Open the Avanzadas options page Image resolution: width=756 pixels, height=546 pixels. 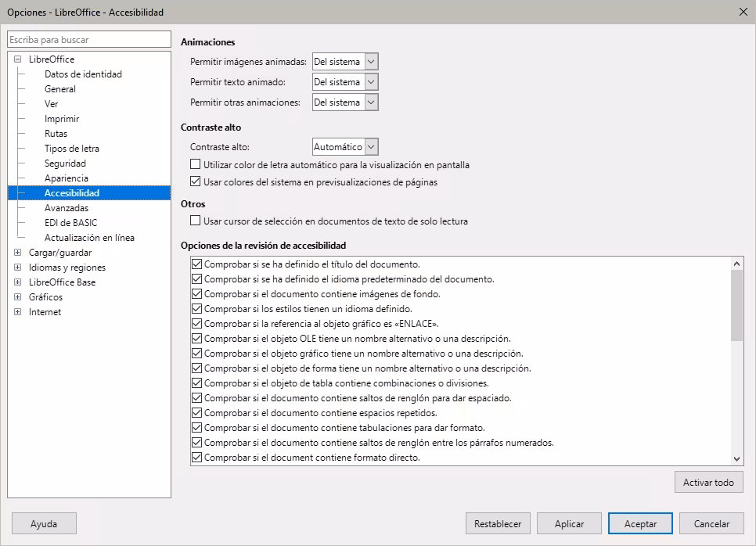click(67, 208)
